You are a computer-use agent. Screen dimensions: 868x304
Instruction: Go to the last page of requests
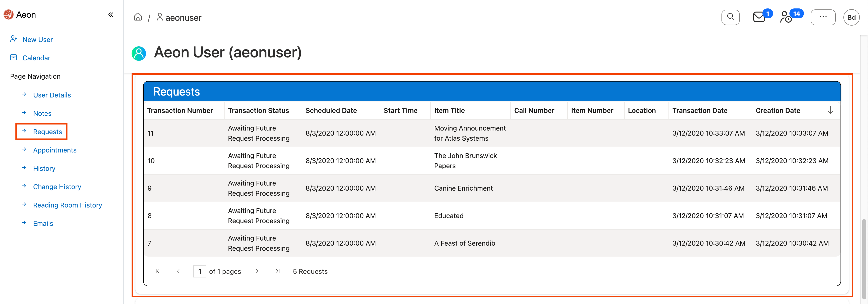coord(278,271)
